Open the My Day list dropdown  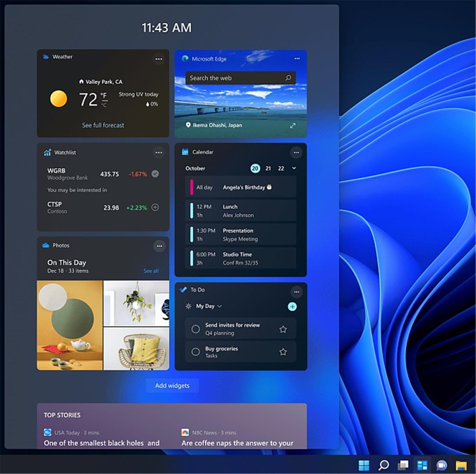click(220, 306)
